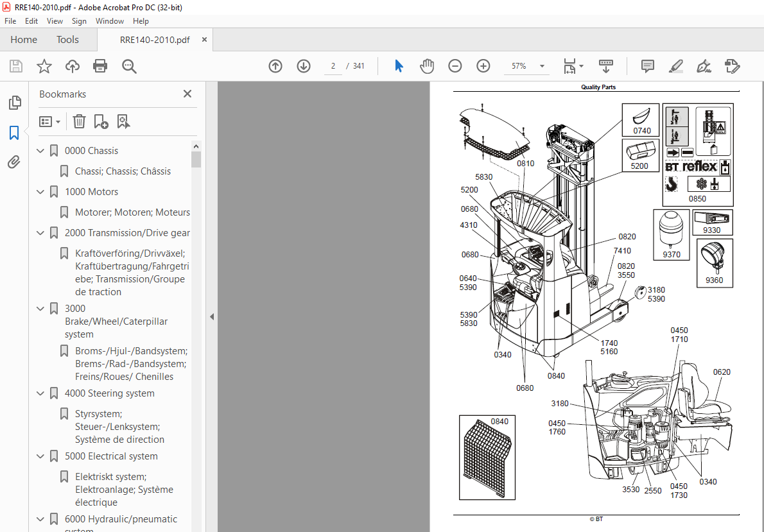764x532 pixels.
Task: Open bookmark Chassi; Chassis; Châssis
Action: pos(123,171)
